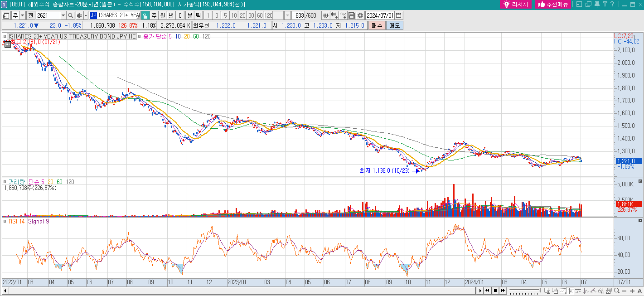Click the speaker sound icon in the toolbar
This screenshot has height=296, width=644.
(79, 15)
